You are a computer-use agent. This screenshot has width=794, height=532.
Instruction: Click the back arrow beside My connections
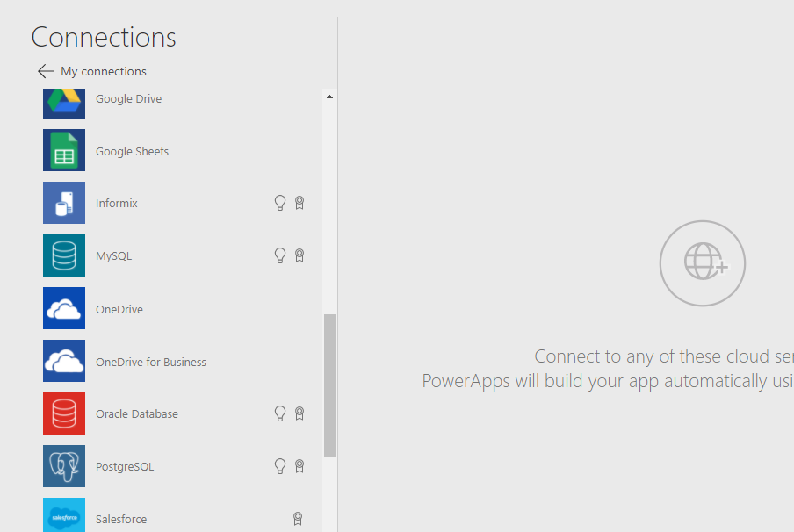45,71
